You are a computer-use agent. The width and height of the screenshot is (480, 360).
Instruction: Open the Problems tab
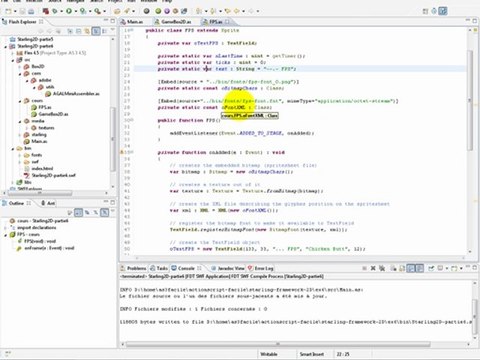[133, 268]
